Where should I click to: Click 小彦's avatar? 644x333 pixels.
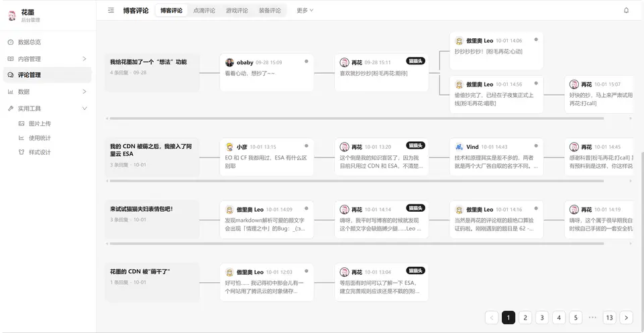(229, 147)
